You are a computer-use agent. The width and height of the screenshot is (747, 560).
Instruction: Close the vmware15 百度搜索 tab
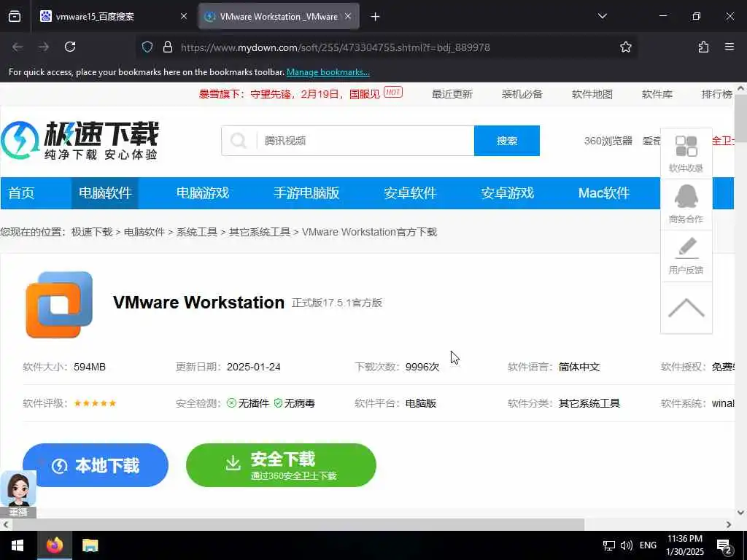184,17
